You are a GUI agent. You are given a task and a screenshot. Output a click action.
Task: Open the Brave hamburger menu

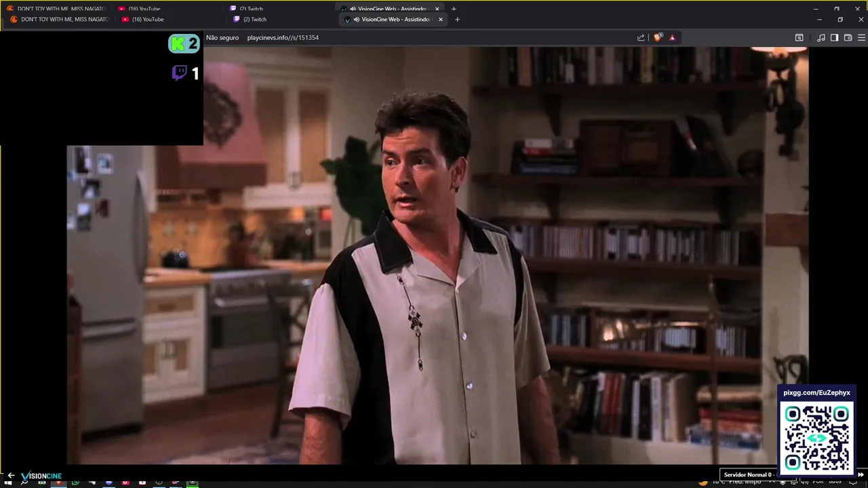click(861, 38)
